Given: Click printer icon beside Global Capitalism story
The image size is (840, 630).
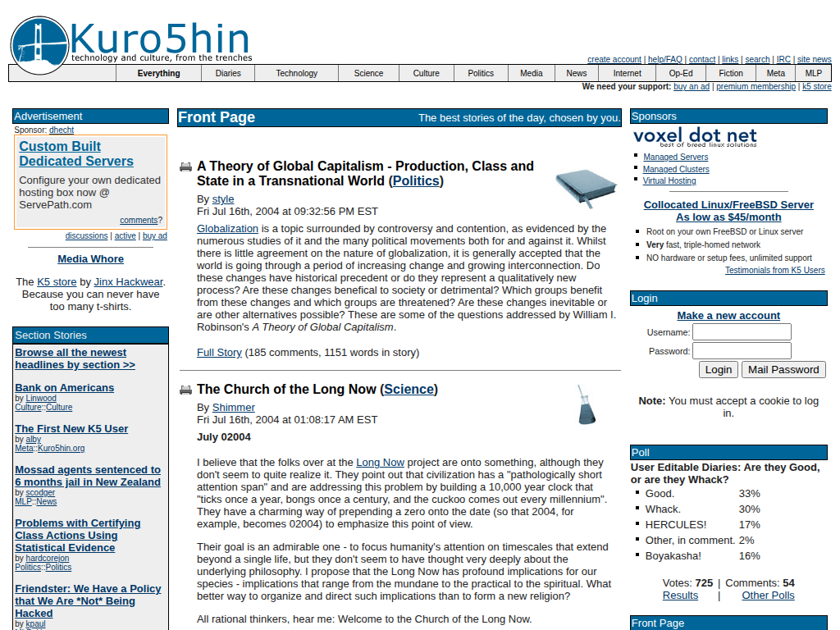Looking at the screenshot, I should click(x=186, y=167).
